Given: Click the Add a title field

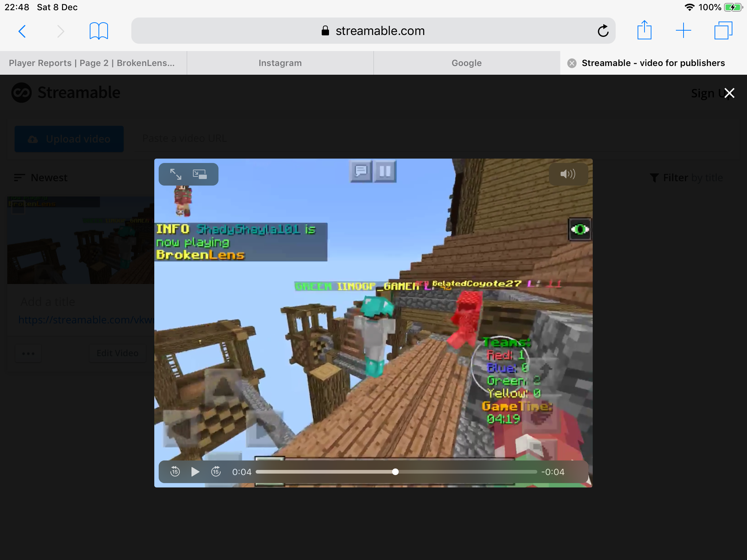Looking at the screenshot, I should pos(48,302).
